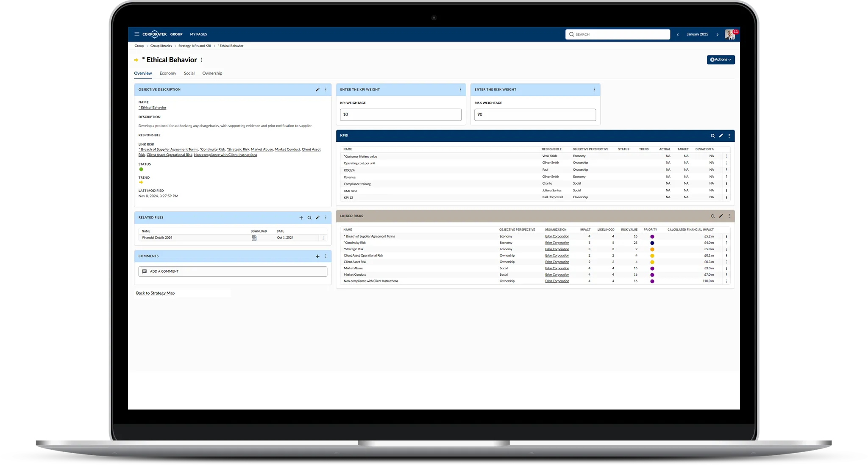
Task: Switch to the Ownership tab
Action: pyautogui.click(x=212, y=73)
